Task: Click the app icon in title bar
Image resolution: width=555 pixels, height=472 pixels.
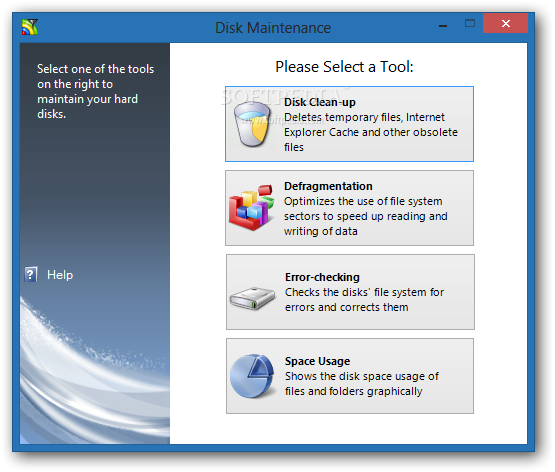Action: [x=30, y=27]
